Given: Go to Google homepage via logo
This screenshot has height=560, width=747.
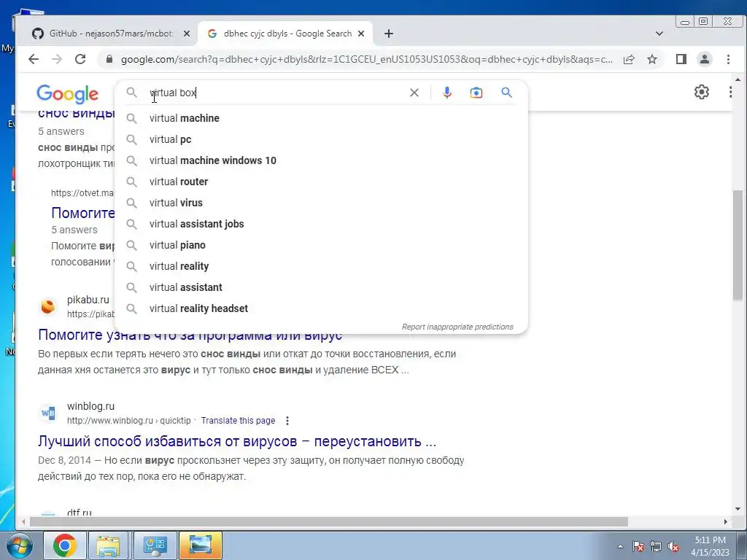Looking at the screenshot, I should (x=68, y=94).
